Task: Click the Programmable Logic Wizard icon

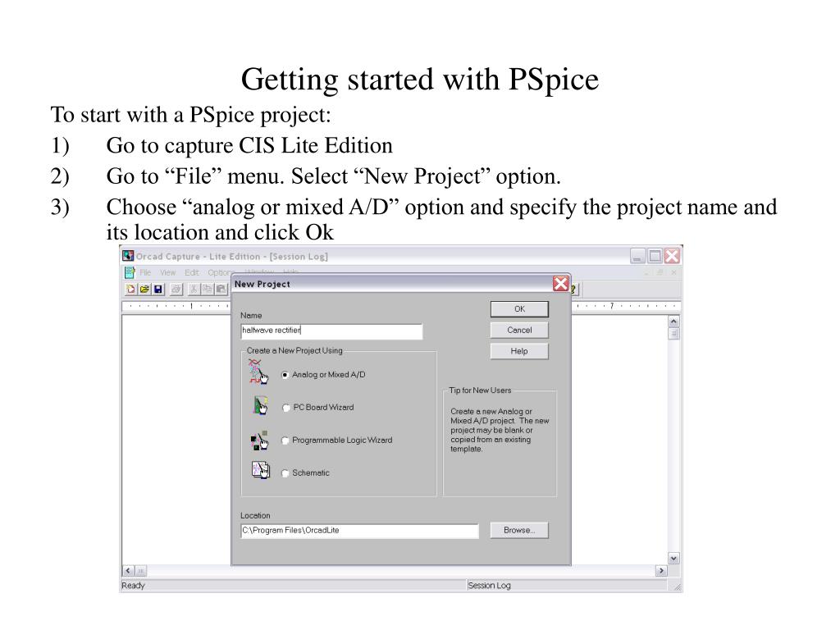Action: (x=259, y=441)
